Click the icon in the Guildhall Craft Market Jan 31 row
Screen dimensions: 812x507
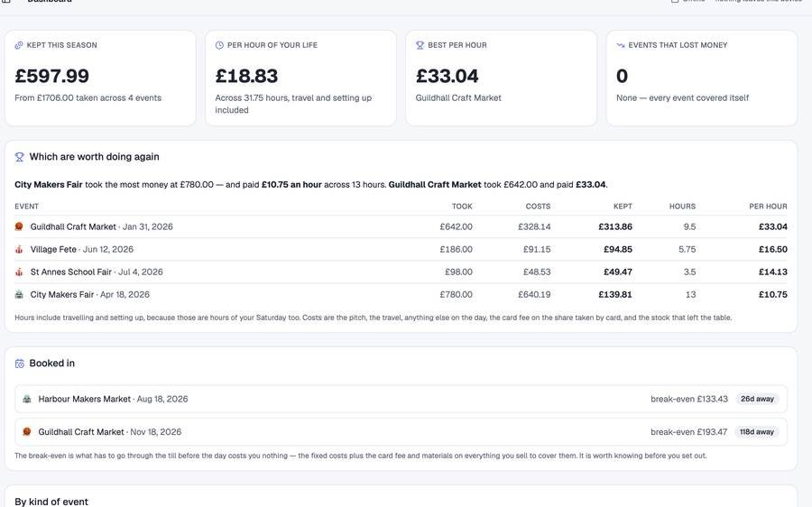pyautogui.click(x=19, y=226)
